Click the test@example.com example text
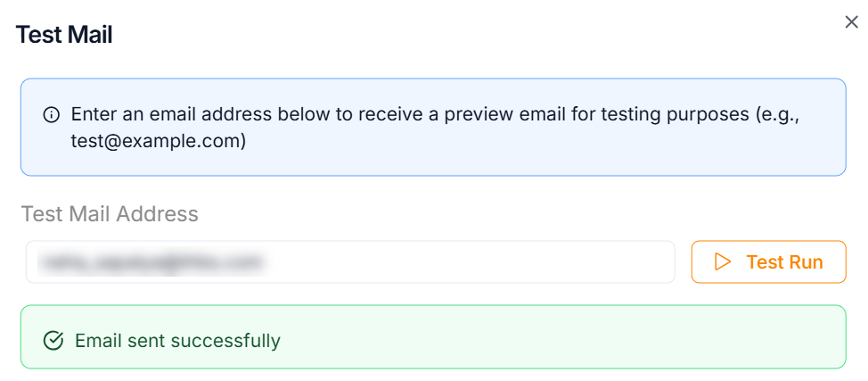This screenshot has height=381, width=868. tap(159, 140)
